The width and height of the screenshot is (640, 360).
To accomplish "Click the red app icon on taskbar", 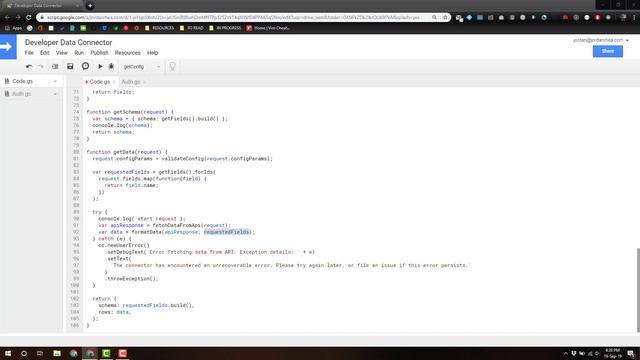I will click(122, 353).
